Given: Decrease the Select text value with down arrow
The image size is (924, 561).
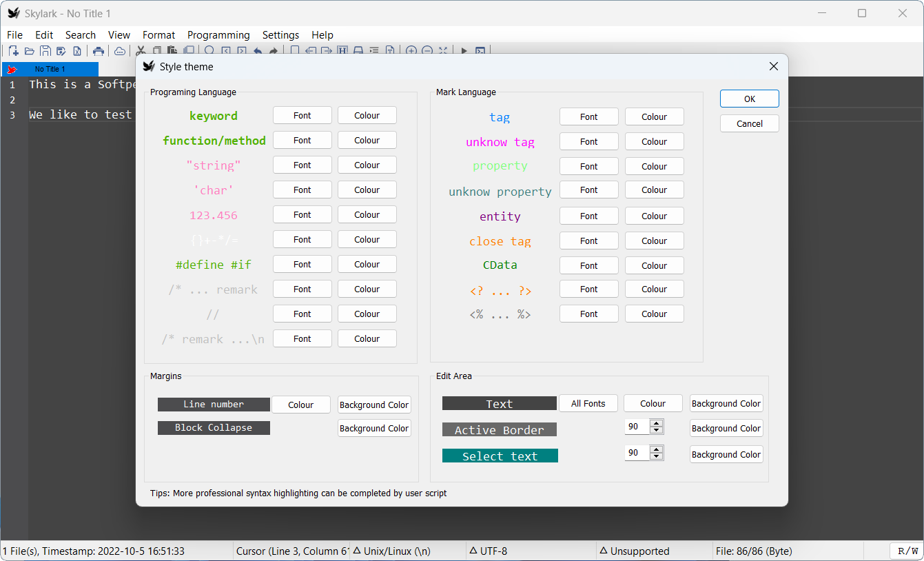Looking at the screenshot, I should (x=657, y=457).
